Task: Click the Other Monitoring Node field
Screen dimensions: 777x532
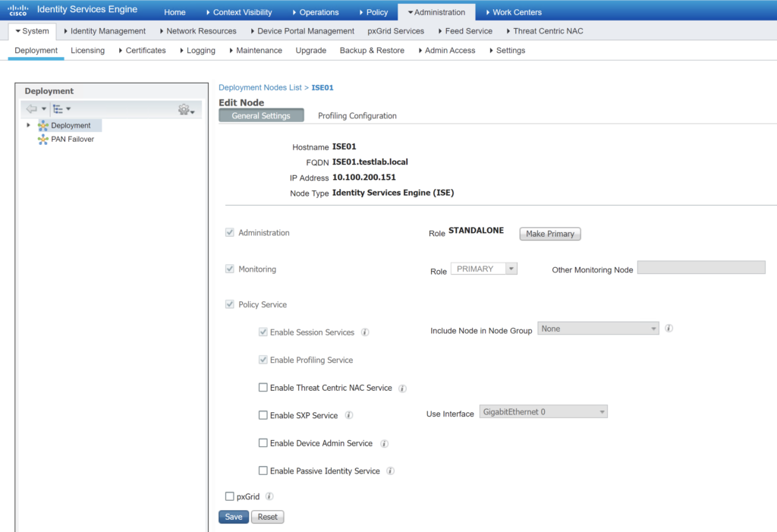Action: (701, 267)
